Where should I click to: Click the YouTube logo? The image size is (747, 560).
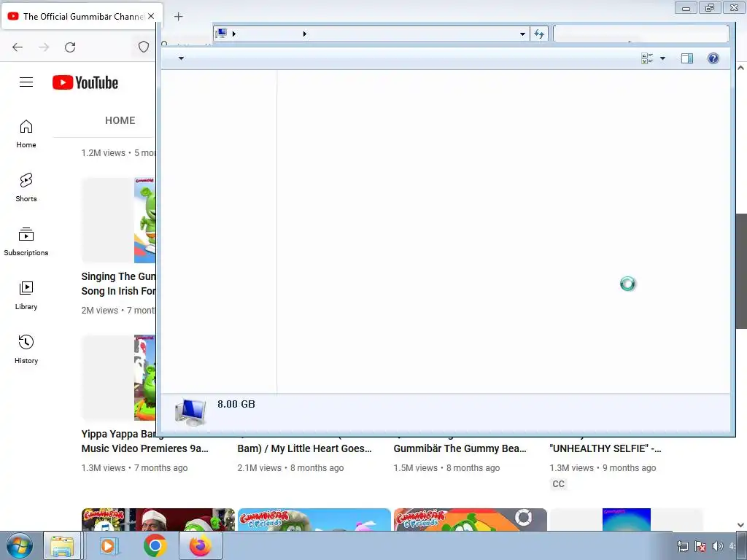(85, 82)
